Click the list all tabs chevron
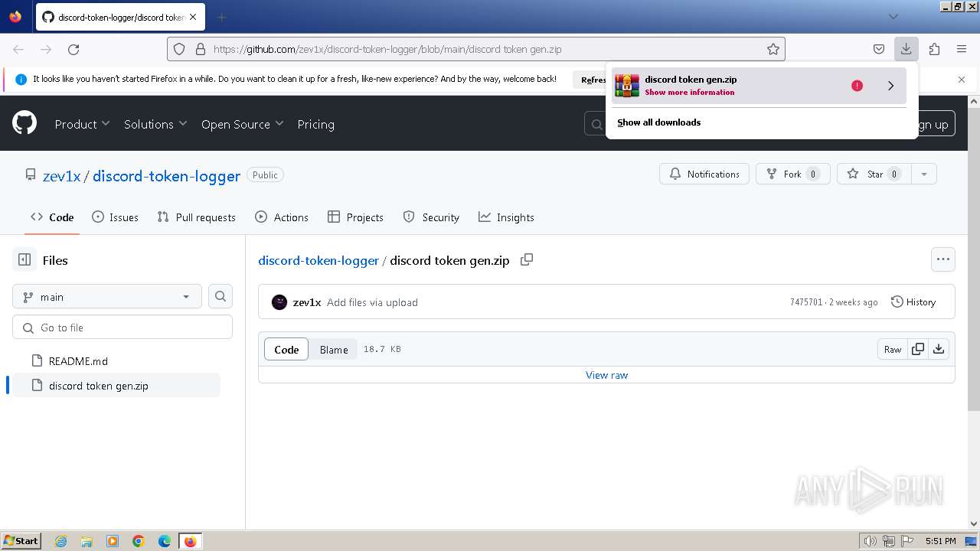980x551 pixels. click(893, 16)
